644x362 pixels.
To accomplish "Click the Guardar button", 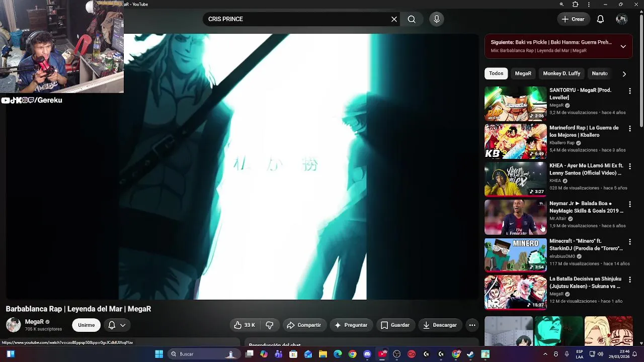I will (395, 325).
